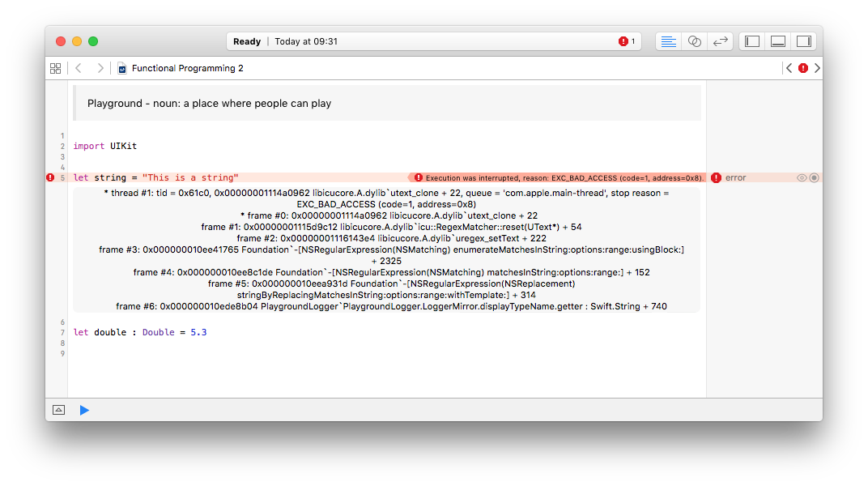The image size is (868, 486).
Task: Close the window with the red button
Action: 61,41
